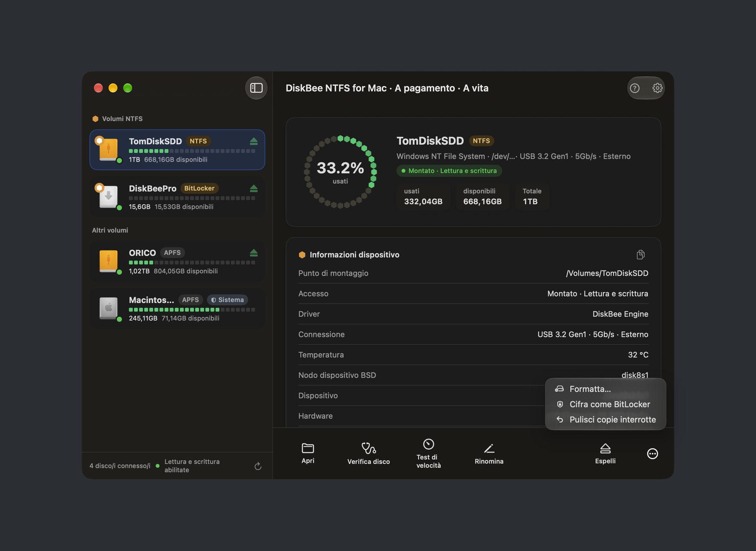Screen dimensions: 756x551
Task: Toggle the sidebar panel visibility
Action: coord(256,88)
